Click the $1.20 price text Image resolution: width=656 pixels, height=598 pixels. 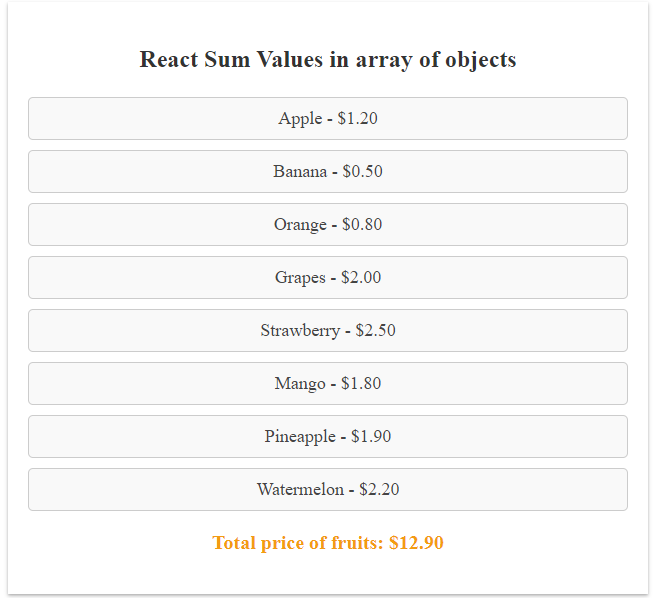click(357, 118)
